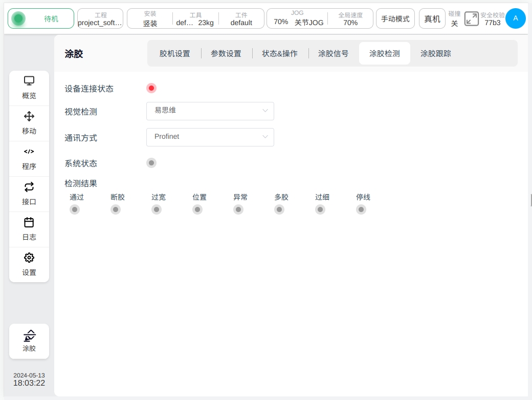532x400 pixels.
Task: Switch to the 涂胶跟踪 tab
Action: (435, 53)
